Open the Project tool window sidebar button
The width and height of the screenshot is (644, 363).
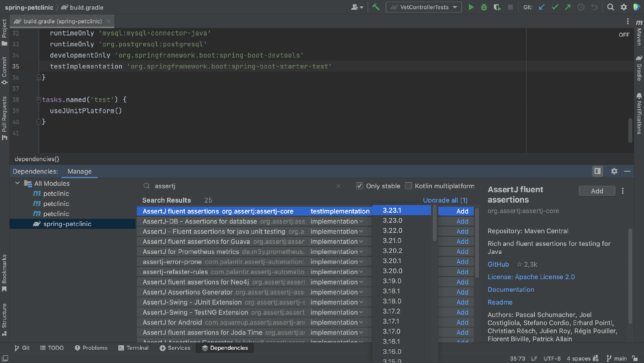(x=4, y=33)
